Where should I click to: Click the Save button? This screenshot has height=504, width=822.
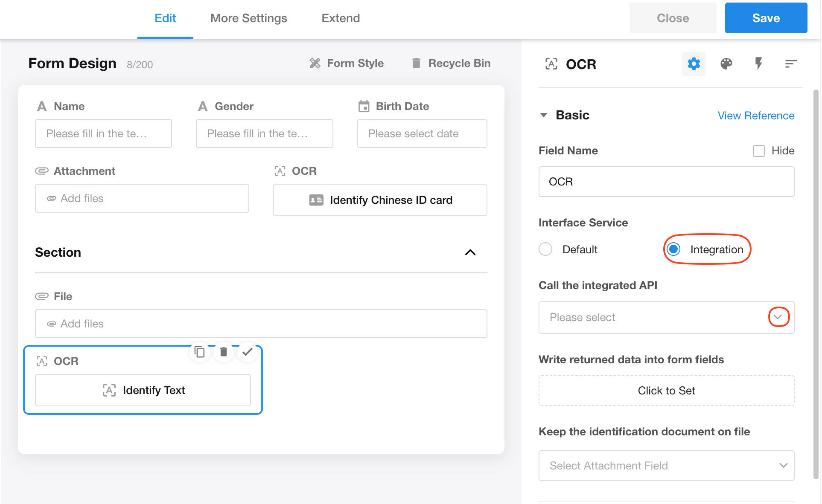[766, 18]
